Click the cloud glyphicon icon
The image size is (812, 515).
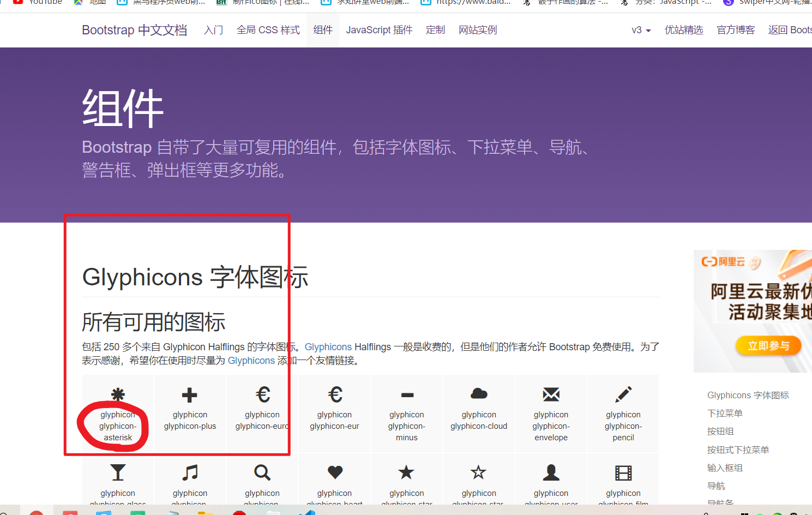[x=479, y=394]
